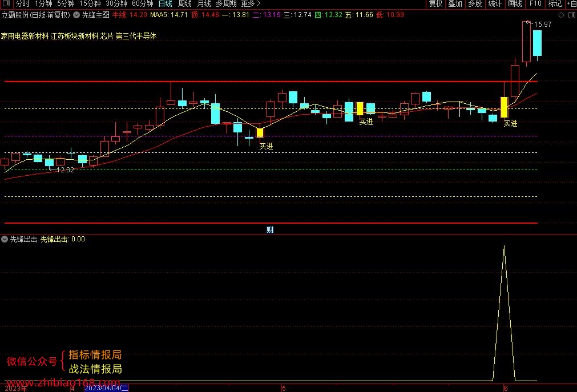Click the tall cyan candle at chart top right
Screen dimensions: 577x392
(x=537, y=43)
